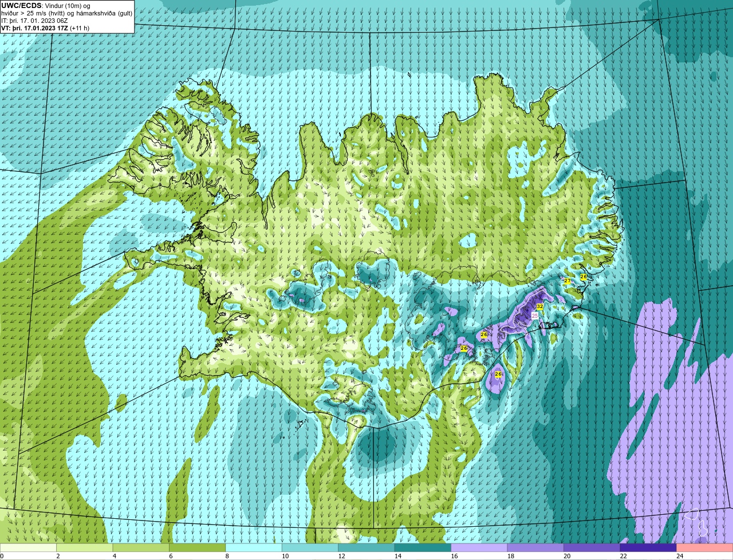Viewport: 733px width, 560px height.
Task: Click the legend scale number 18
Action: click(510, 556)
